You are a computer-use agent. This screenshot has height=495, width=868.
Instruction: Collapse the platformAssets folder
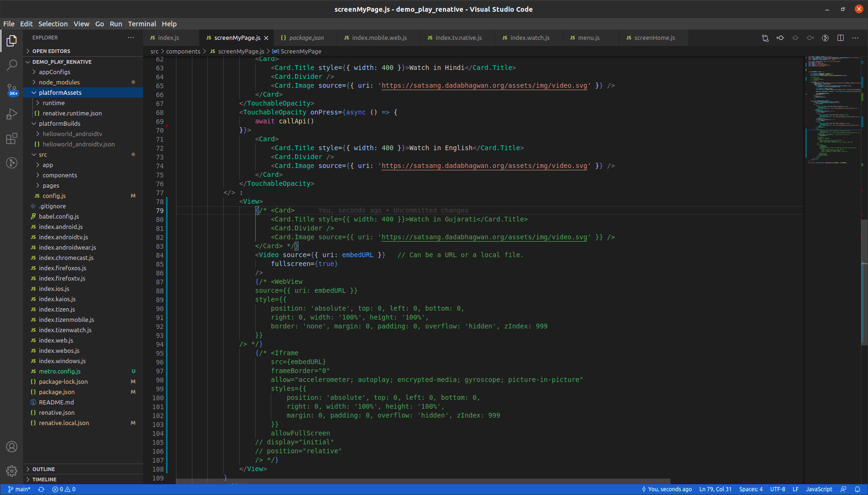point(83,93)
